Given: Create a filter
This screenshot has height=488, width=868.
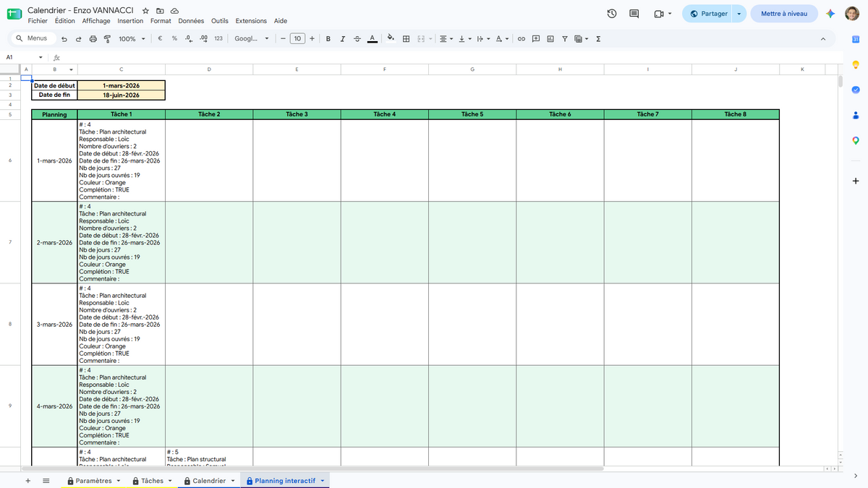Looking at the screenshot, I should [x=565, y=38].
